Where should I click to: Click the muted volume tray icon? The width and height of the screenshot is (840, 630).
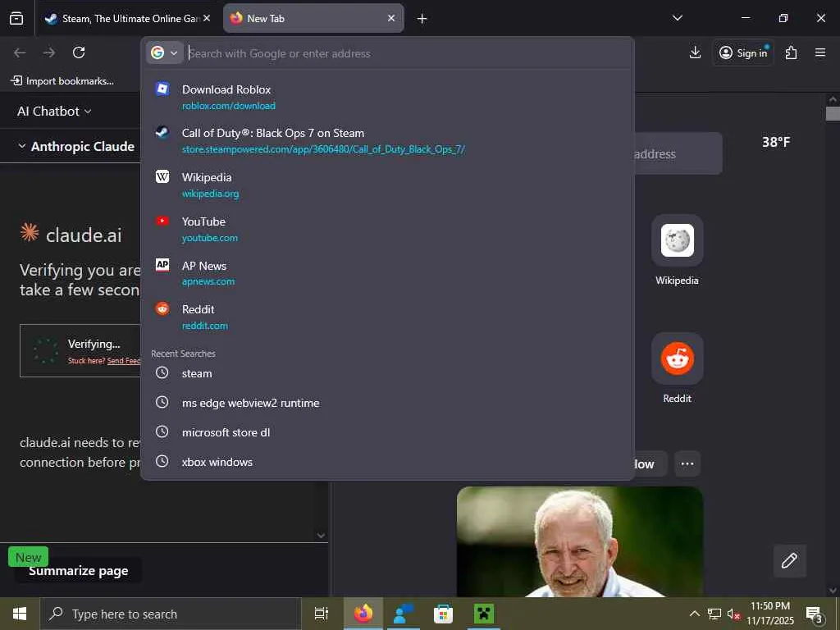(733, 614)
